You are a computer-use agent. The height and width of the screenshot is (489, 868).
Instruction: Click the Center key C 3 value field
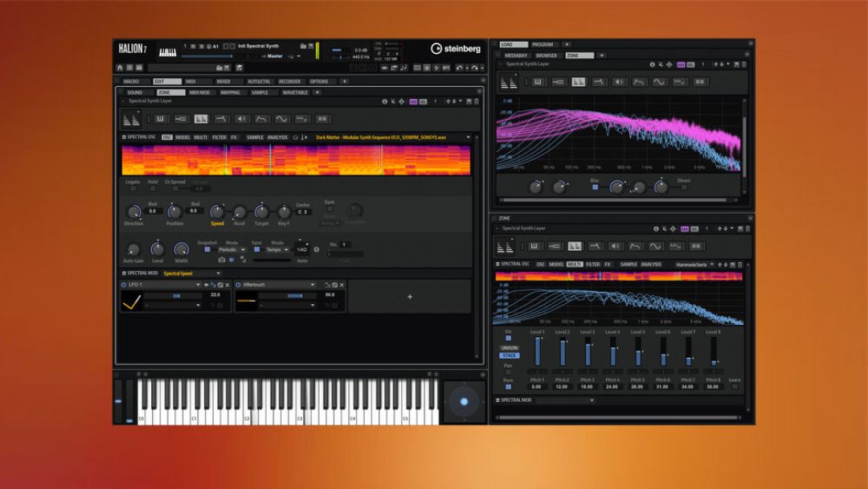303,212
